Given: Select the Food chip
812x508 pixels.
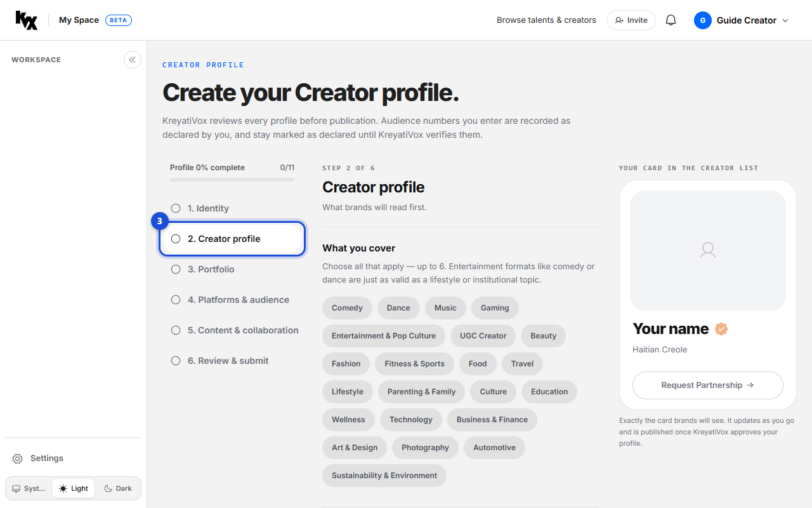Looking at the screenshot, I should [478, 364].
